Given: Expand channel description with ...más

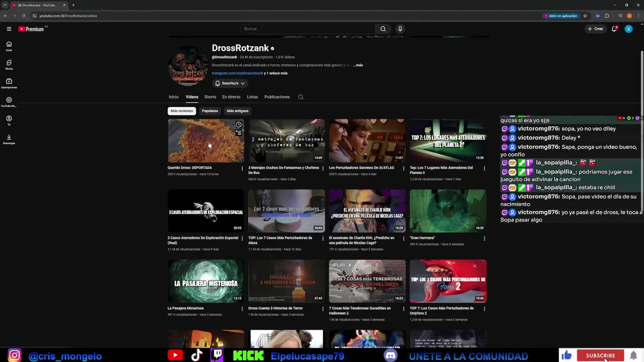Looking at the screenshot, I should (358, 65).
